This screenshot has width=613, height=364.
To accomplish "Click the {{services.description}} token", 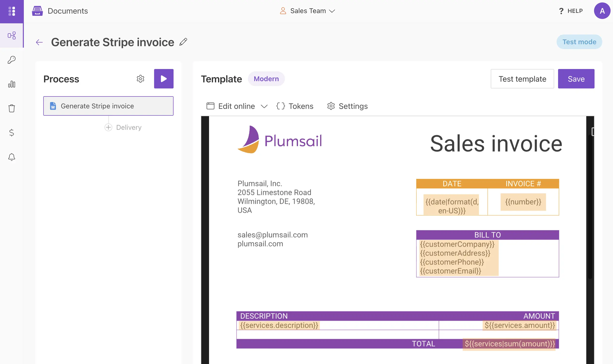I will coord(279,325).
